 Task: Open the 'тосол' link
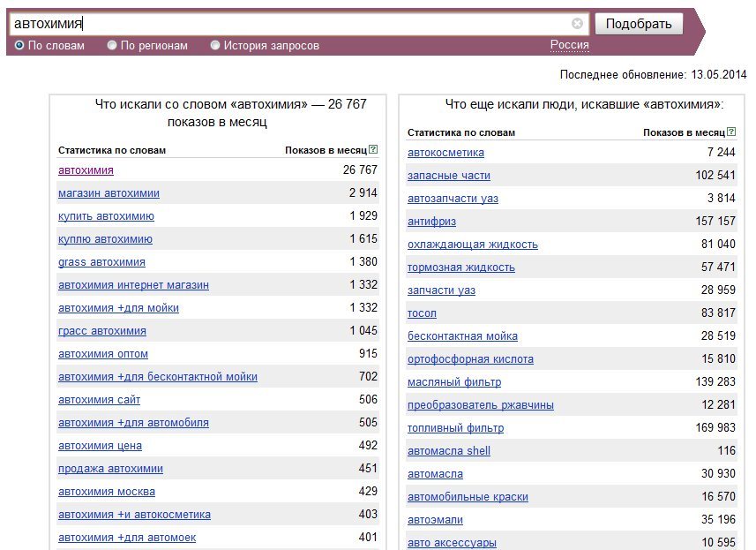point(422,313)
